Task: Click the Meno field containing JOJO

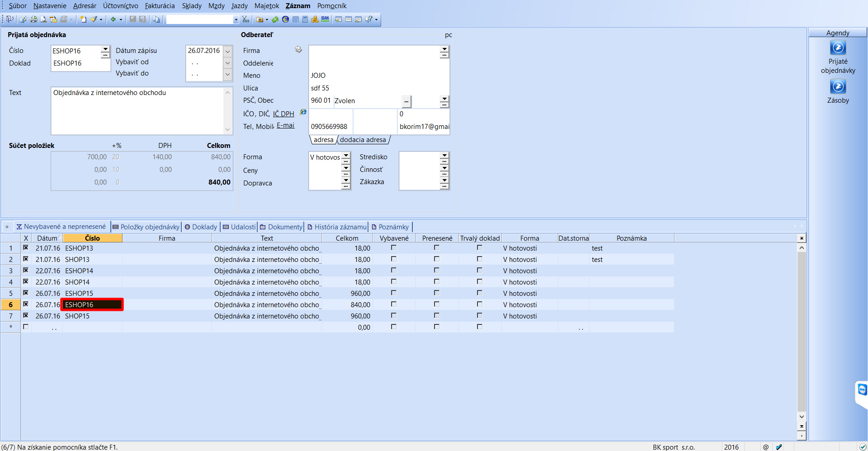Action: click(x=379, y=76)
